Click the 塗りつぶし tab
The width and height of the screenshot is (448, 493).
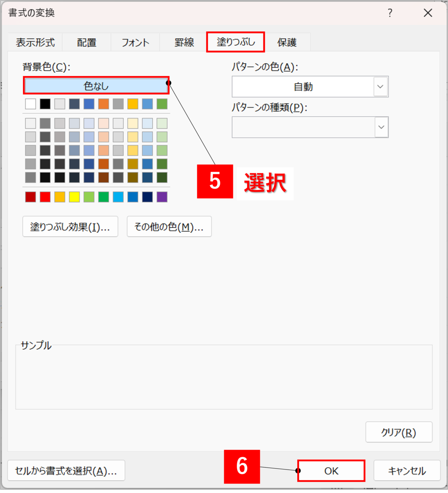236,42
